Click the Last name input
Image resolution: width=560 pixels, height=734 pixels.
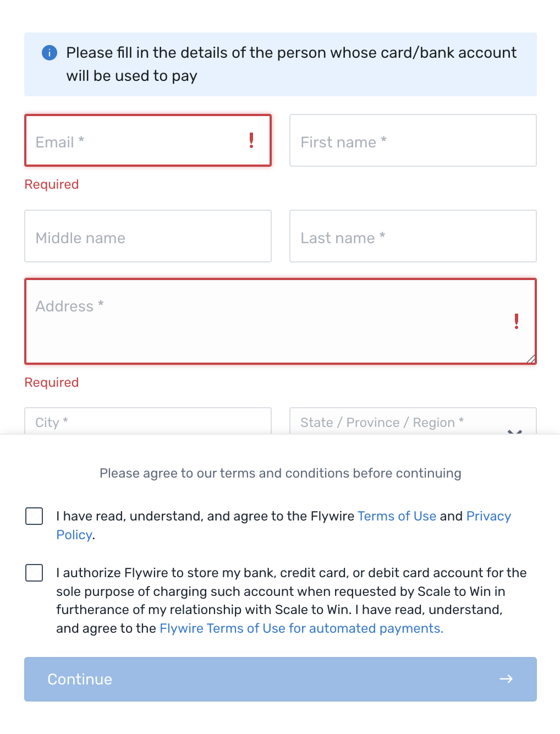pyautogui.click(x=413, y=237)
